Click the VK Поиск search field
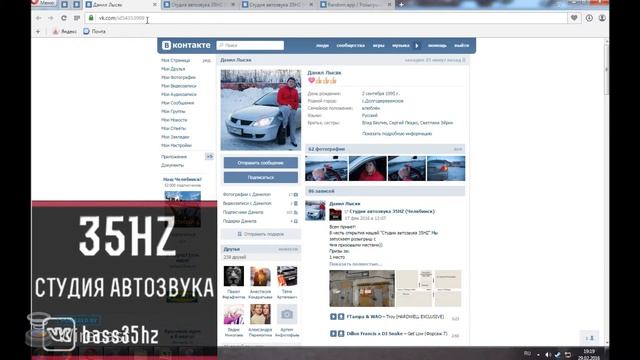Viewport: 640px width, 360px height. tap(250, 45)
